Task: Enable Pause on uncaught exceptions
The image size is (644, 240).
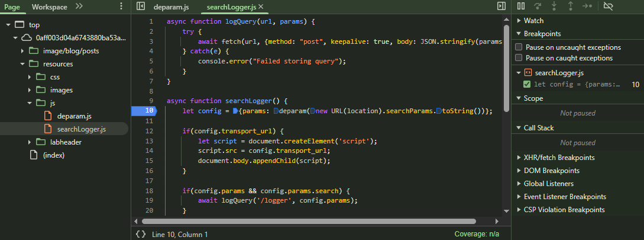Action: click(519, 47)
